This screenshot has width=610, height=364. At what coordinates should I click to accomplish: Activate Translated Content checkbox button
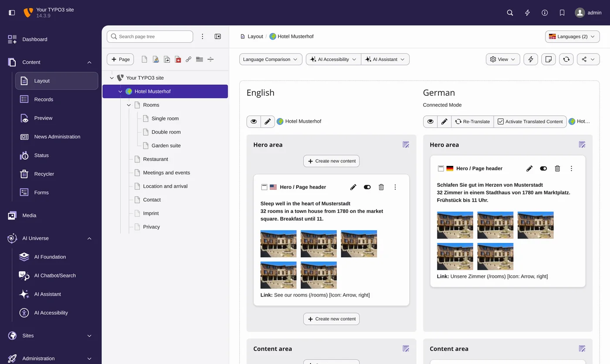tap(530, 121)
